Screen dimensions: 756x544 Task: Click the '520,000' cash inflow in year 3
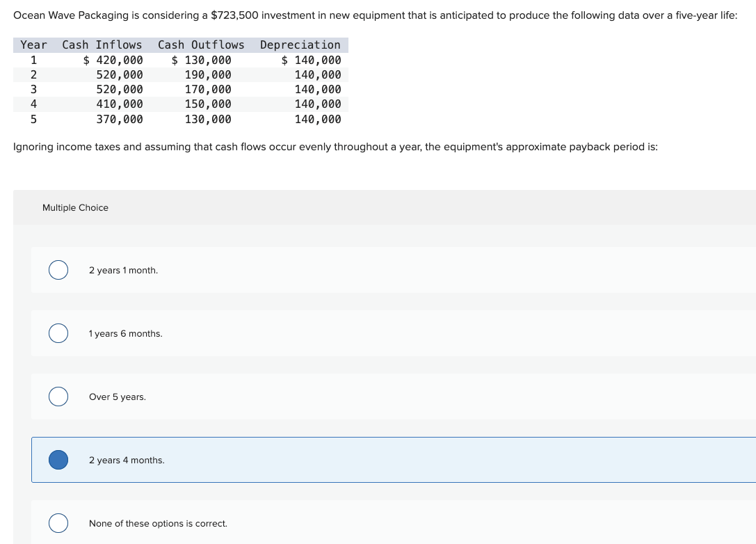[x=120, y=89]
